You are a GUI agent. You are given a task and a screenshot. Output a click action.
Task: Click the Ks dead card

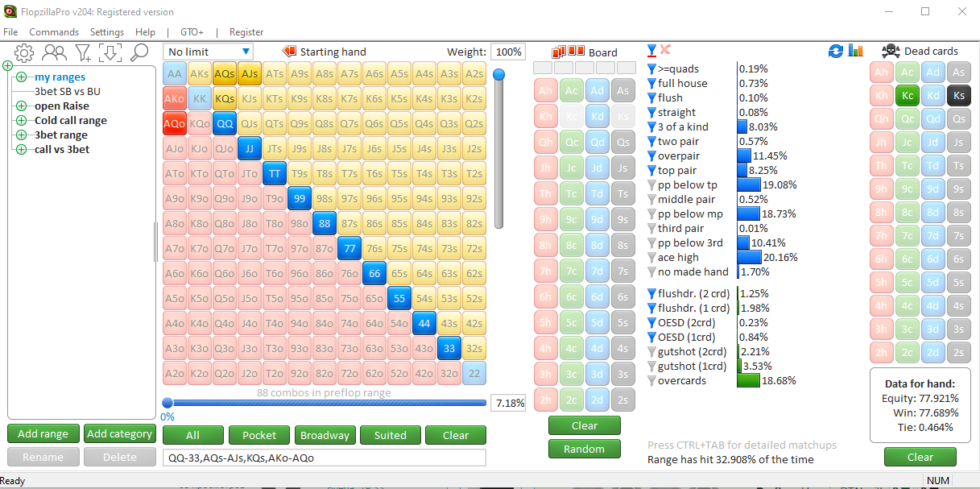[957, 96]
